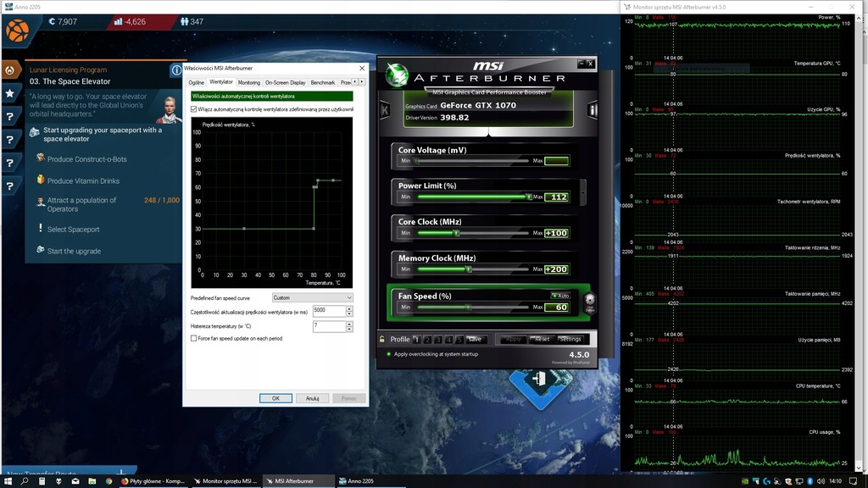Click the volume icon in the system tray
This screenshot has width=868, height=488.
tap(821, 481)
